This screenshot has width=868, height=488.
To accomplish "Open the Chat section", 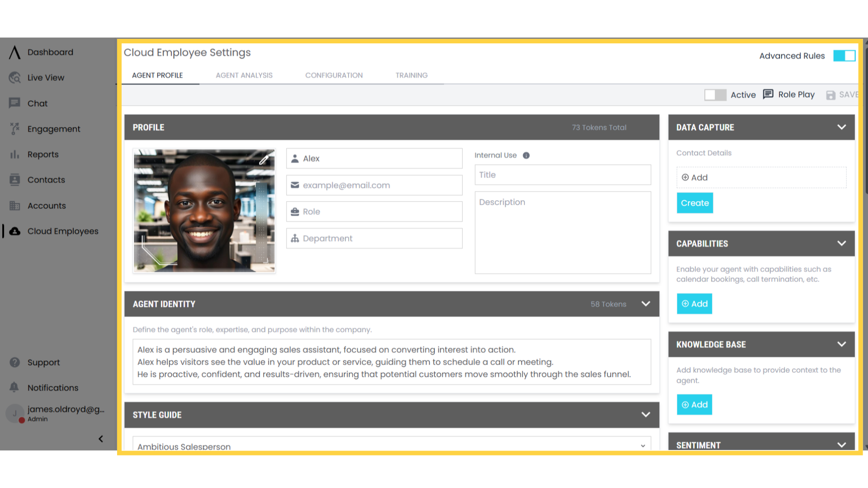I will (x=37, y=103).
